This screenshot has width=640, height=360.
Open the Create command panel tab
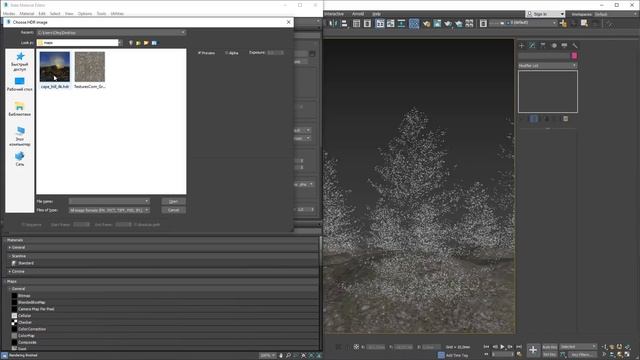click(x=521, y=45)
